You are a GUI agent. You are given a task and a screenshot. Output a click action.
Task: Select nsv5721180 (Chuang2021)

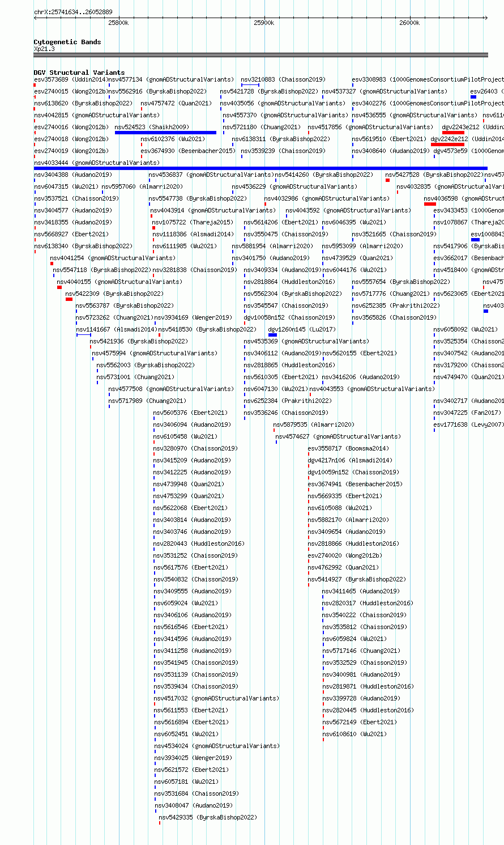[x=262, y=127]
